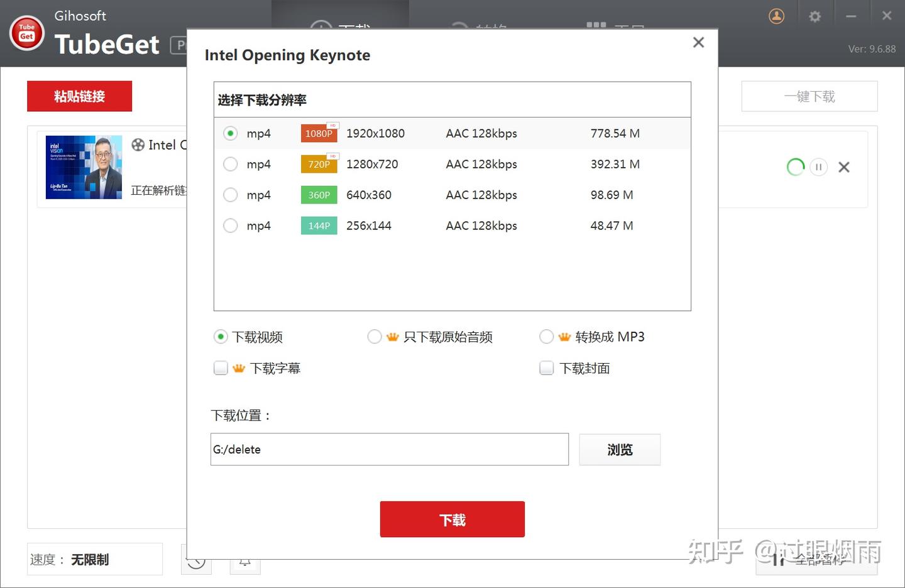Click the 360P quality badge
905x588 pixels.
[319, 195]
